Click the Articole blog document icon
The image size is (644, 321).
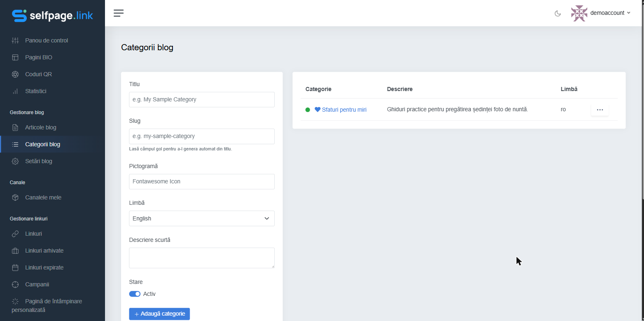pyautogui.click(x=15, y=127)
